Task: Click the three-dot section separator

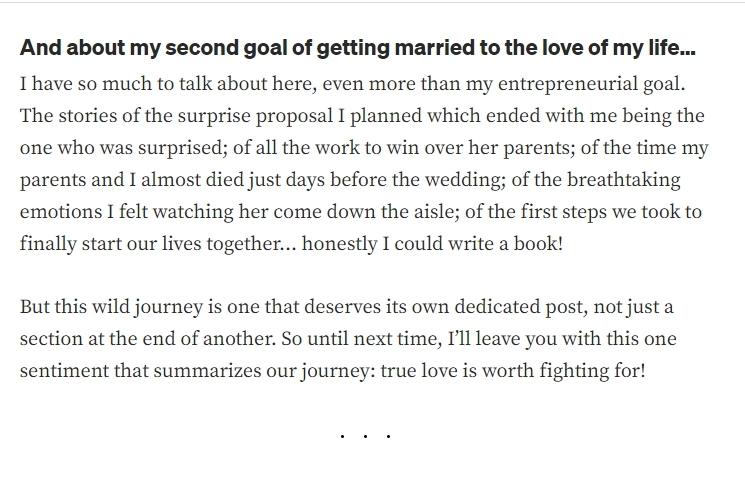Action: click(x=365, y=436)
